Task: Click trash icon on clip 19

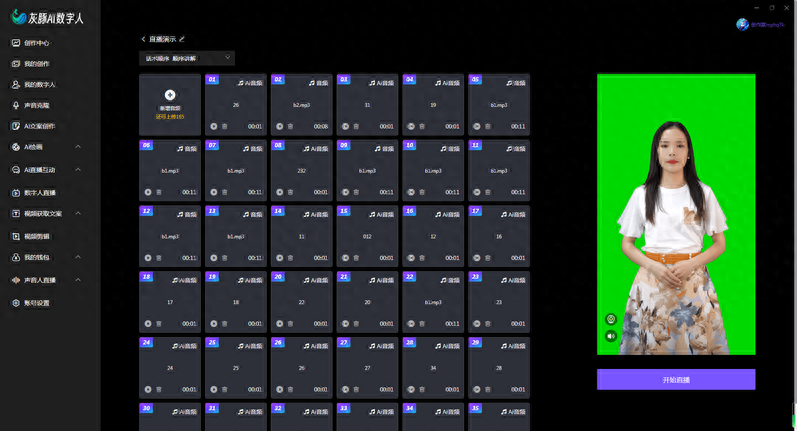Action: click(x=225, y=324)
